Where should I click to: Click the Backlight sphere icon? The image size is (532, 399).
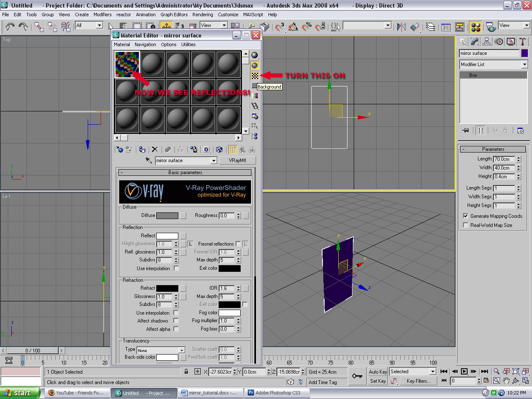[255, 65]
